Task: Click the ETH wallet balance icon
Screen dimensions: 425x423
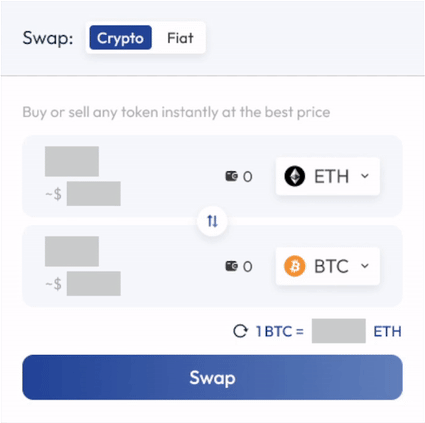Action: click(232, 176)
